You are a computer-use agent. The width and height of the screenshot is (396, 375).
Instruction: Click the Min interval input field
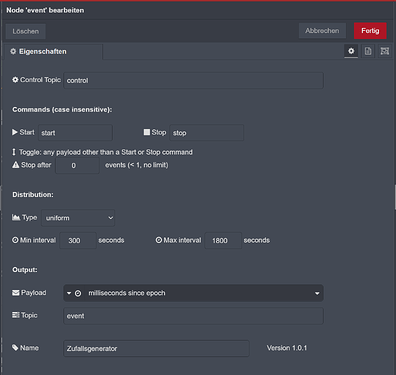point(78,240)
